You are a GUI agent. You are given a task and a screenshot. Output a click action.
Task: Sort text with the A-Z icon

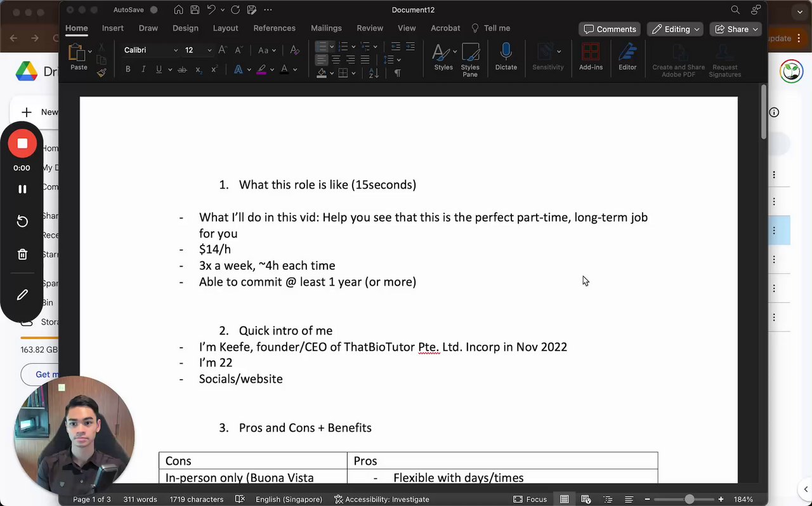[374, 73]
